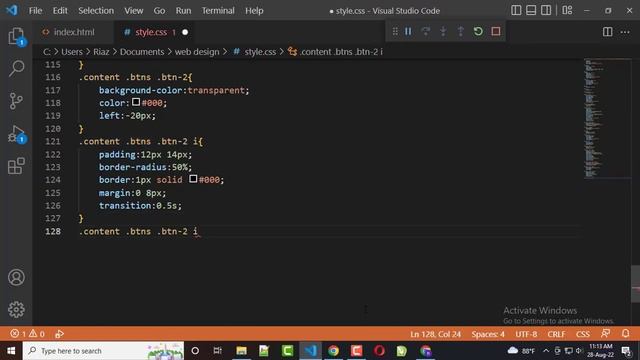Click Documents in the breadcrumb path
The width and height of the screenshot is (640, 360).
[142, 52]
